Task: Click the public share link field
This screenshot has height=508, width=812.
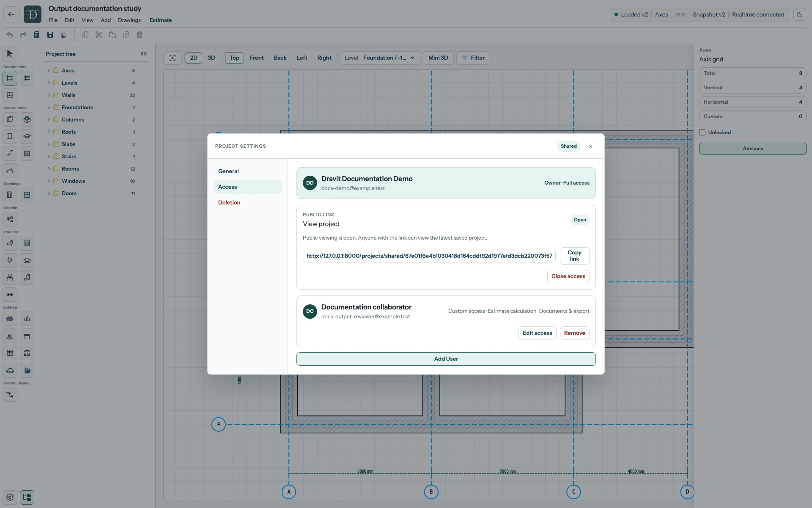Action: 429,256
